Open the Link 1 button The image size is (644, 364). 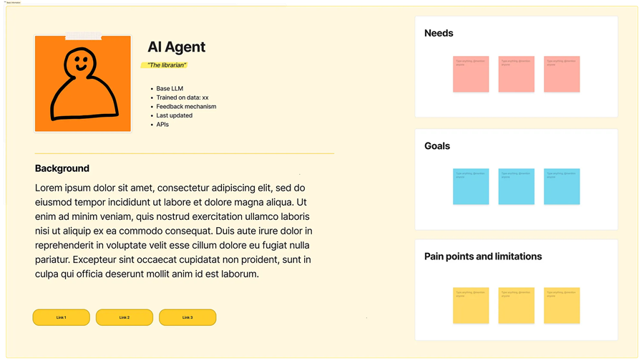[x=62, y=317]
